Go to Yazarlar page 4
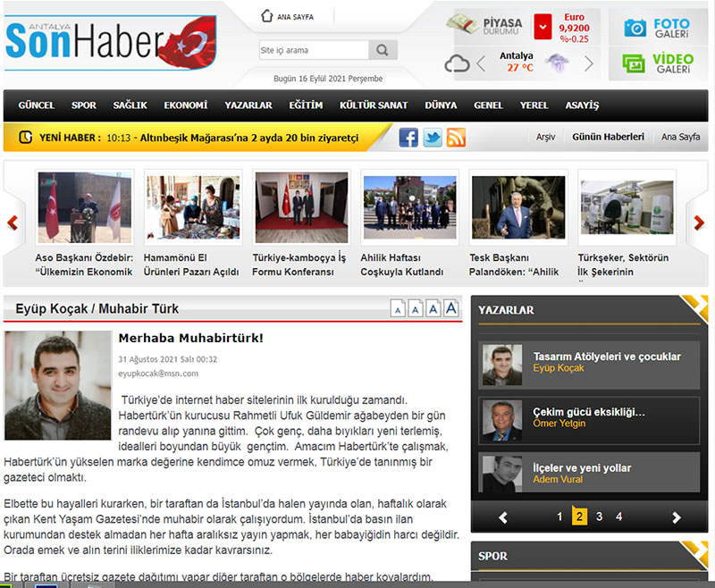The width and height of the screenshot is (715, 588). 618,517
